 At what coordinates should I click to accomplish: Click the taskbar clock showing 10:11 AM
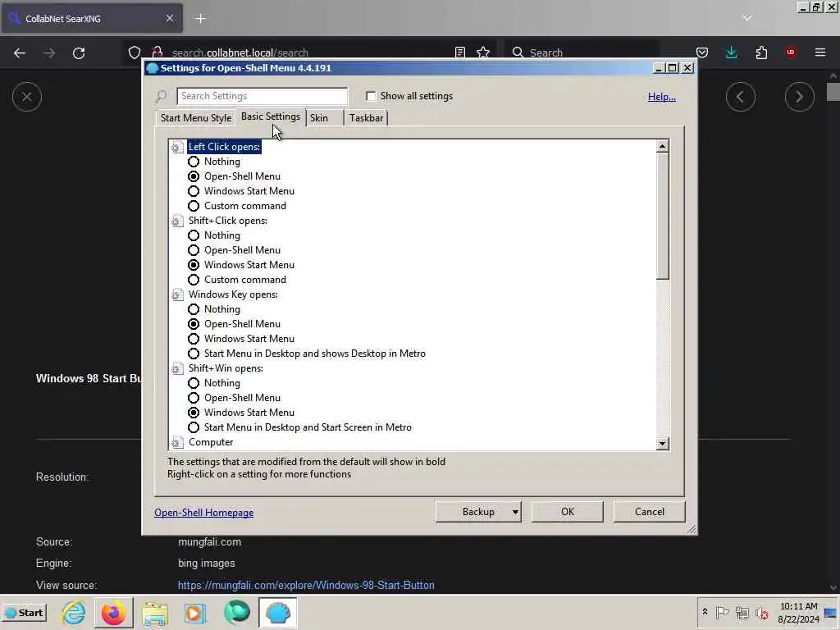click(799, 612)
